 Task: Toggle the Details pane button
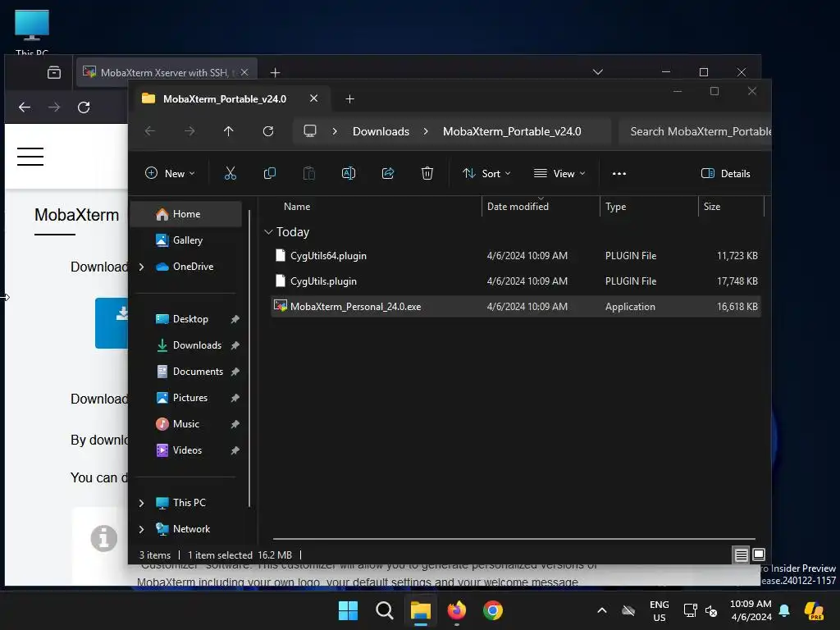pos(726,174)
